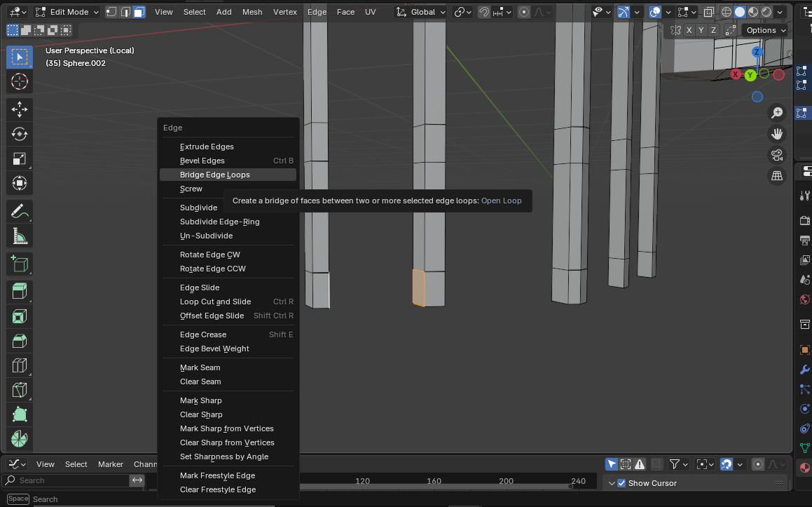Open the Material properties tab

(804, 467)
